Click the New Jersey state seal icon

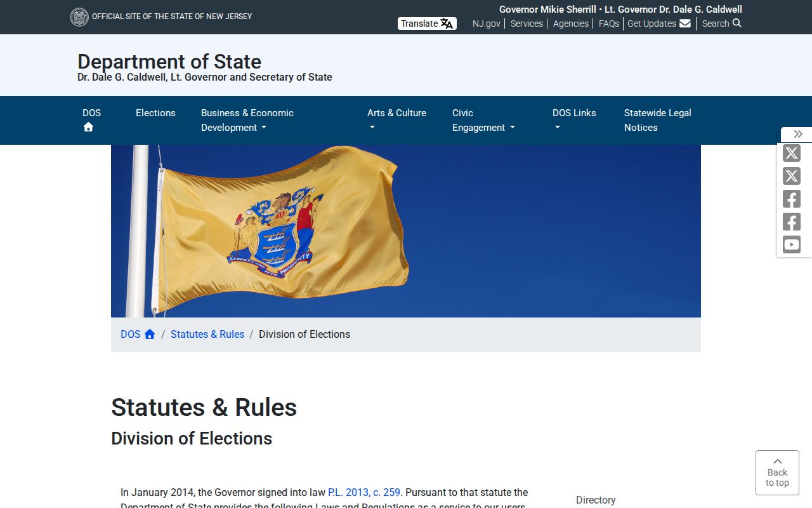79,17
